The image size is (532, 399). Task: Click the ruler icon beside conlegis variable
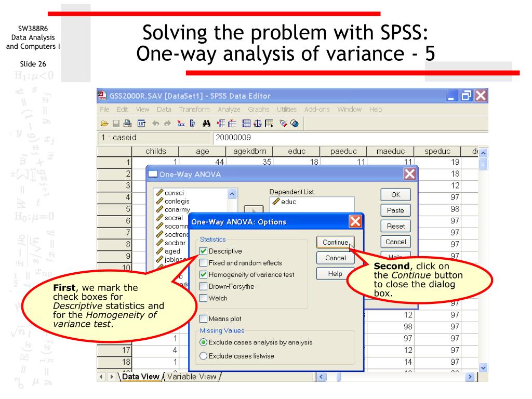(159, 201)
